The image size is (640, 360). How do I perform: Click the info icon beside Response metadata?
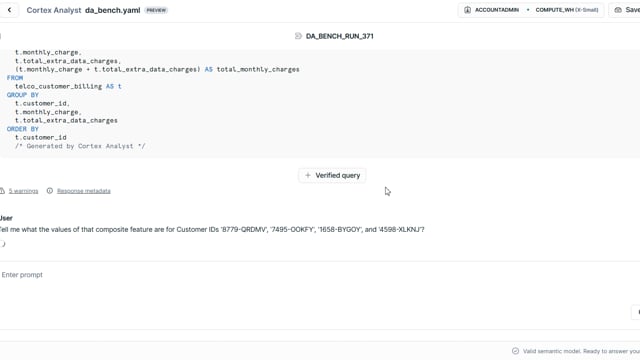pos(50,191)
